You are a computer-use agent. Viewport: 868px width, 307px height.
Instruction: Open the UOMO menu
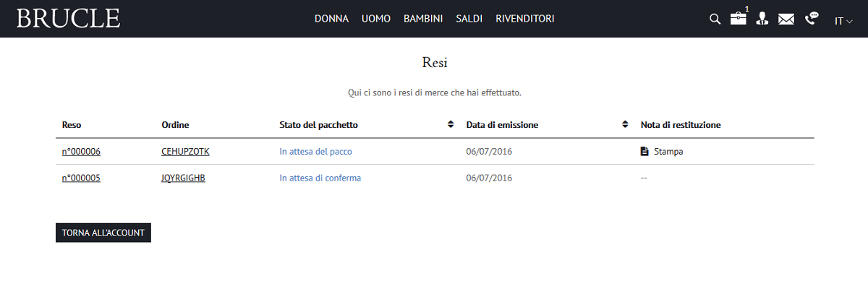(376, 19)
